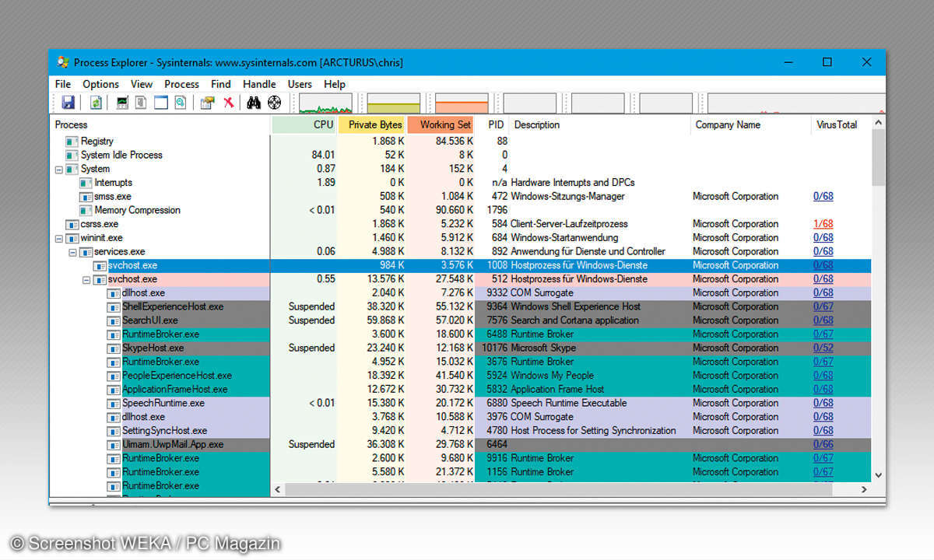Open the 1/68 VirusTotal link for csrss.exe

coord(823,224)
